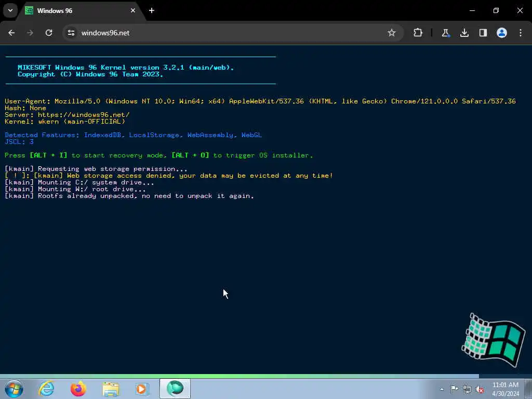
Task: Open the tab search dropdown arrow
Action: [x=10, y=10]
